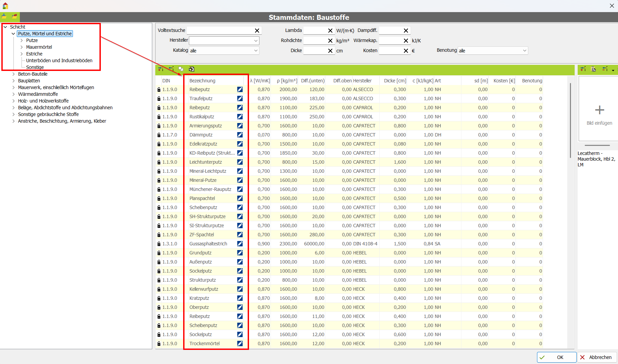The image size is (618, 364).
Task: Click the duplicate entry icon with overlapping squares
Action: click(181, 69)
